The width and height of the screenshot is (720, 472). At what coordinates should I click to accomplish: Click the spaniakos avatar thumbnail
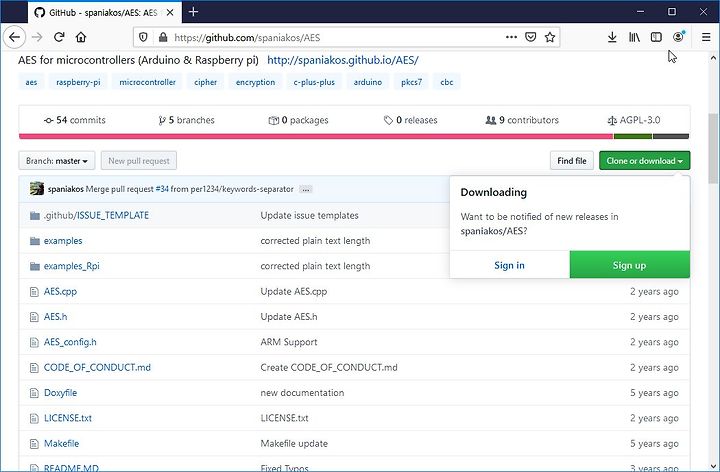tap(37, 189)
